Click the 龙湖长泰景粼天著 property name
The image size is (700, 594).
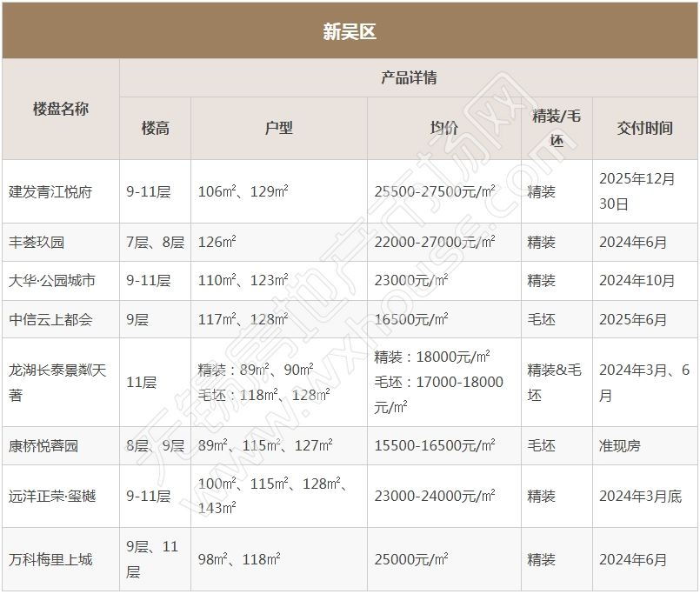(57, 383)
